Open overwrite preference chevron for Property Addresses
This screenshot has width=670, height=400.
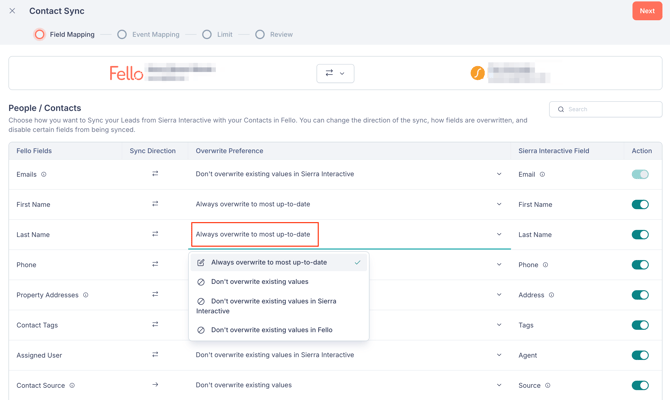(499, 294)
